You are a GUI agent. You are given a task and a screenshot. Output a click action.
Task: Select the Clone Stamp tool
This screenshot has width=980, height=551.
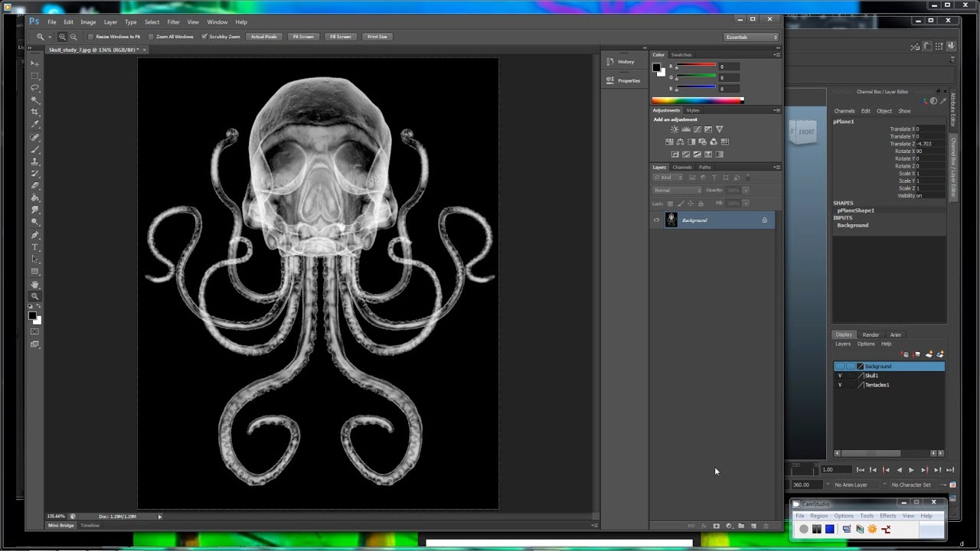click(x=35, y=161)
